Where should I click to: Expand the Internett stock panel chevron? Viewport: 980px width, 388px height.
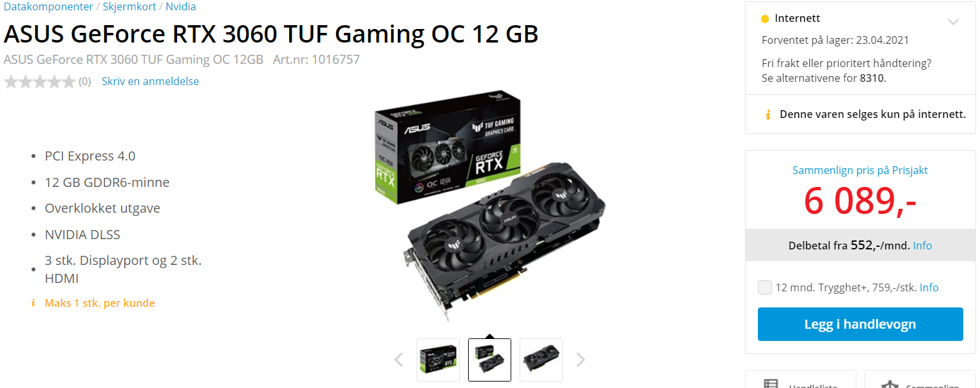pos(954,22)
